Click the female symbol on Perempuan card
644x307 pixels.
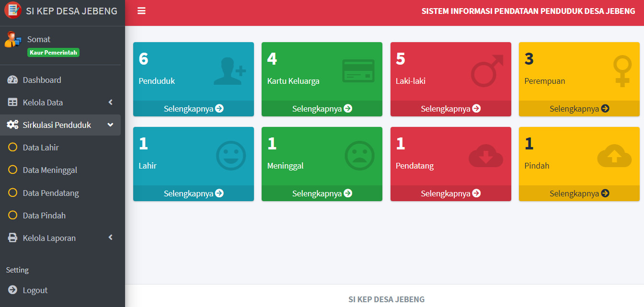pyautogui.click(x=622, y=71)
